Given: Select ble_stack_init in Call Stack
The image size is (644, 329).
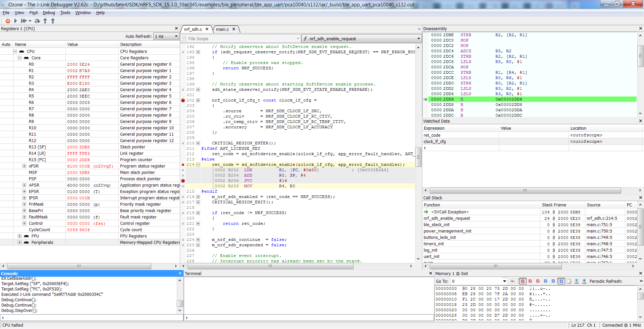Looking at the screenshot, I should 436,225.
